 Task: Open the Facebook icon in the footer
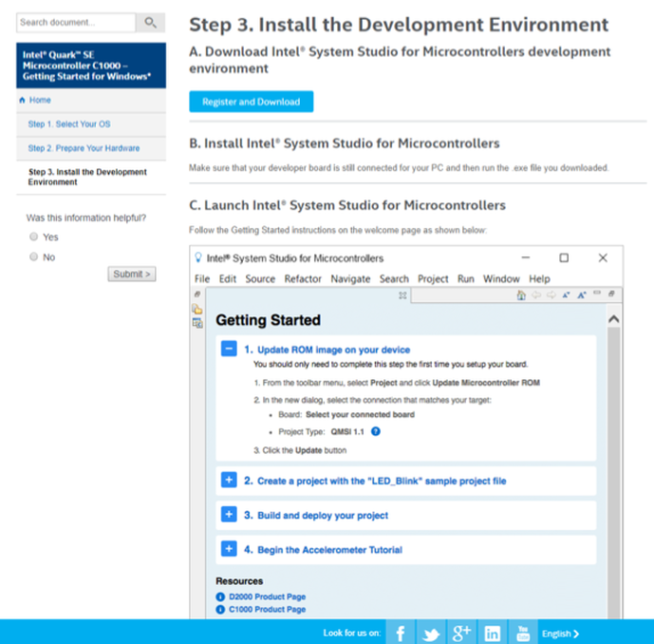pos(401,633)
